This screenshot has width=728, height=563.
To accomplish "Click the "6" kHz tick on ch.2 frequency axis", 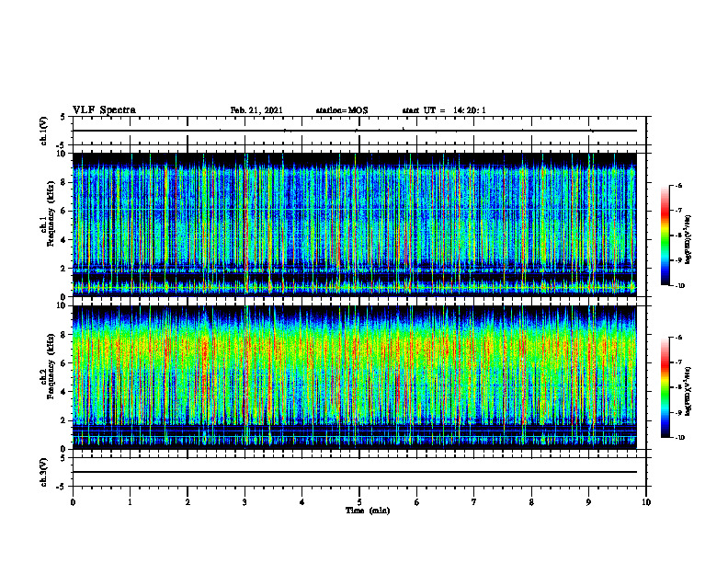I will [64, 362].
